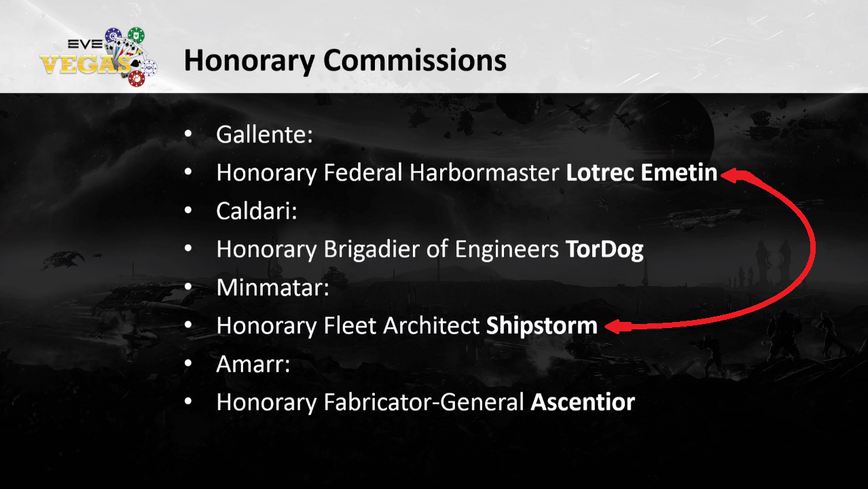
Task: Click the Honorary Brigadier of Engineers text
Action: click(387, 250)
